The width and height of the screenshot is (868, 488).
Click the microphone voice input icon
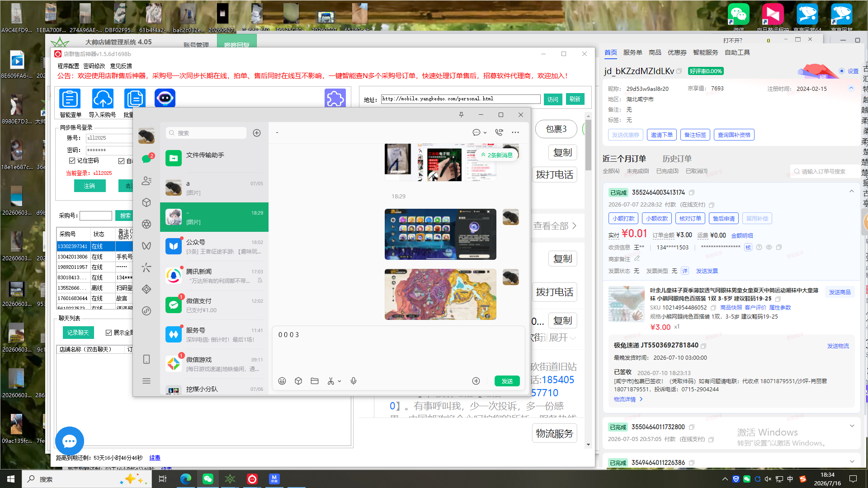354,381
